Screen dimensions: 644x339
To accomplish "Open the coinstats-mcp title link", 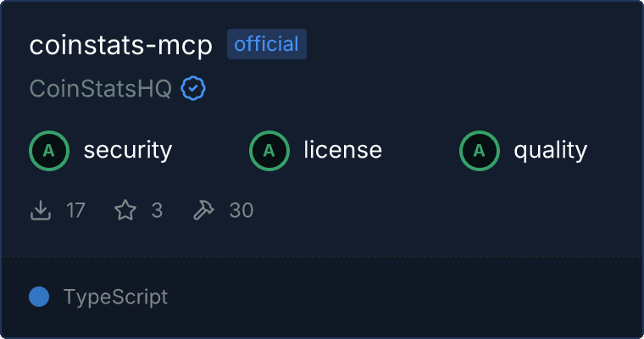I will coord(120,45).
